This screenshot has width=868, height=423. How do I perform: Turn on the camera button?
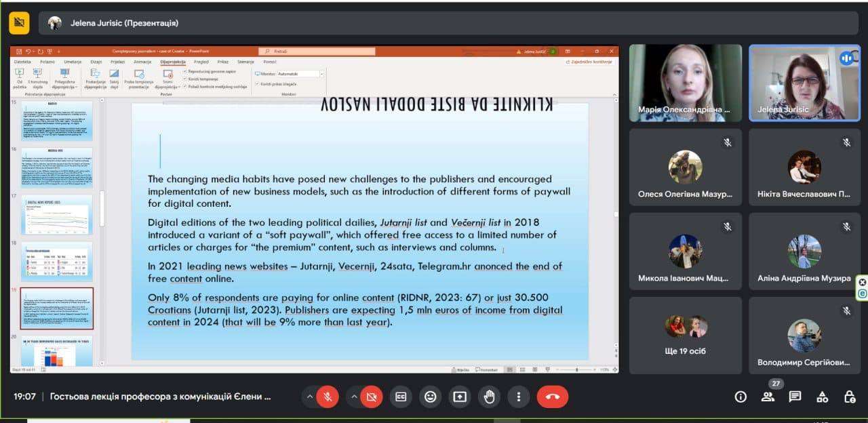click(371, 397)
